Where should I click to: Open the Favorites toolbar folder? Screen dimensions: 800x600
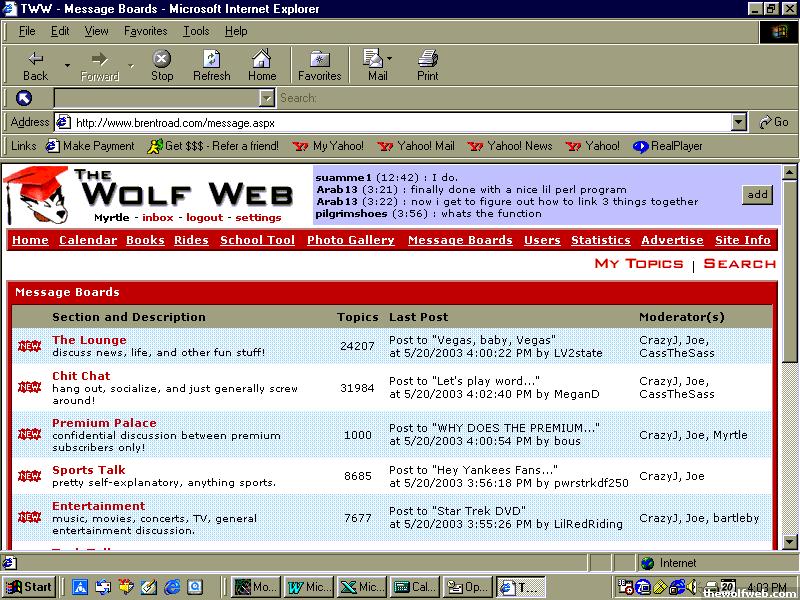[x=319, y=65]
